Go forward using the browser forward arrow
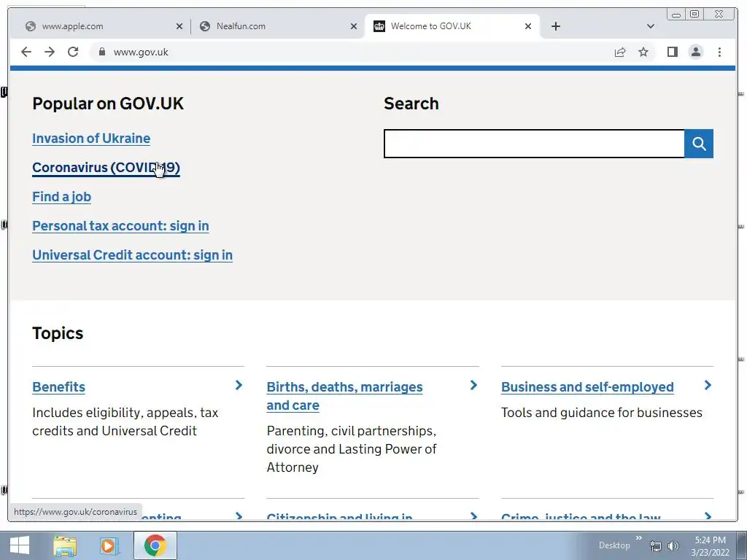747x560 pixels. coord(50,52)
